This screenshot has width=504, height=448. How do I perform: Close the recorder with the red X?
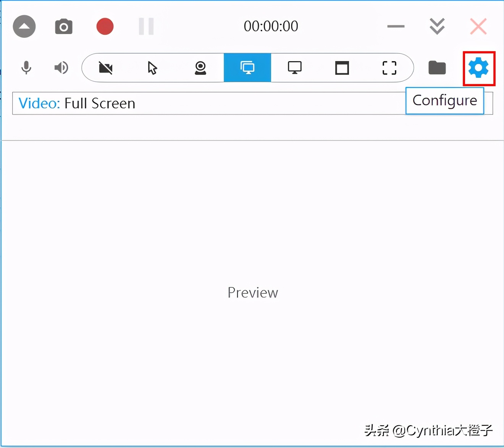tap(478, 26)
